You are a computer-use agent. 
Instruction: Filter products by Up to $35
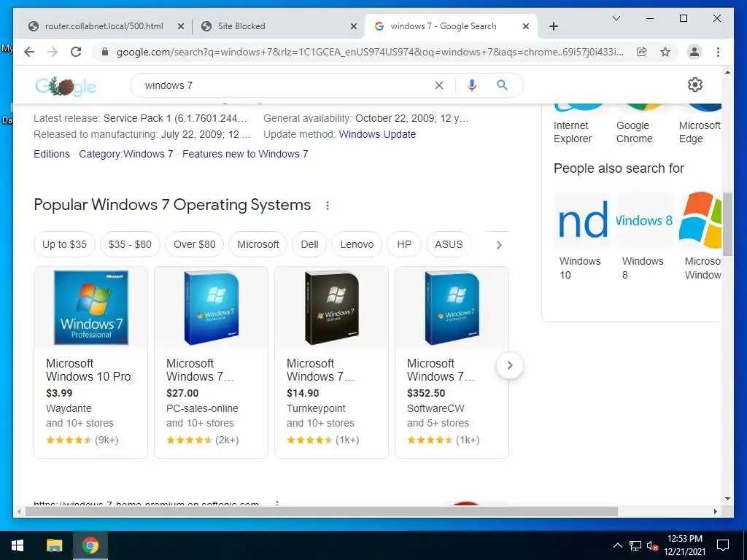(64, 244)
